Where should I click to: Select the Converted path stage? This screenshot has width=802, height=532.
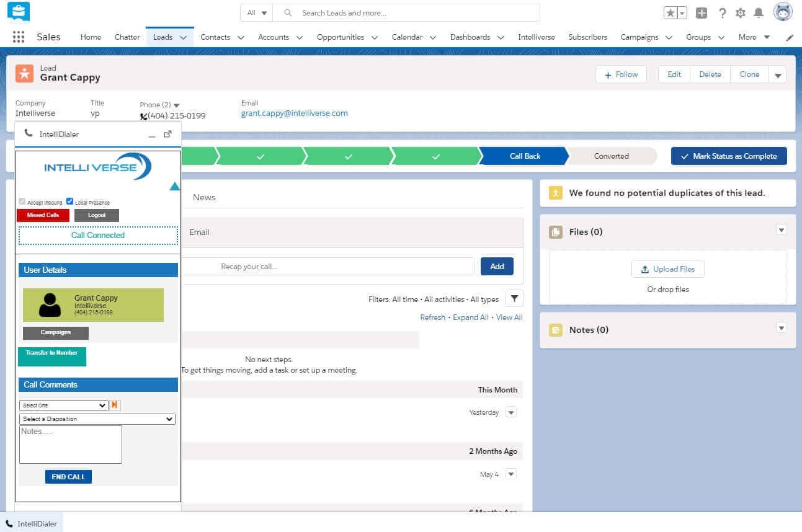(x=612, y=156)
